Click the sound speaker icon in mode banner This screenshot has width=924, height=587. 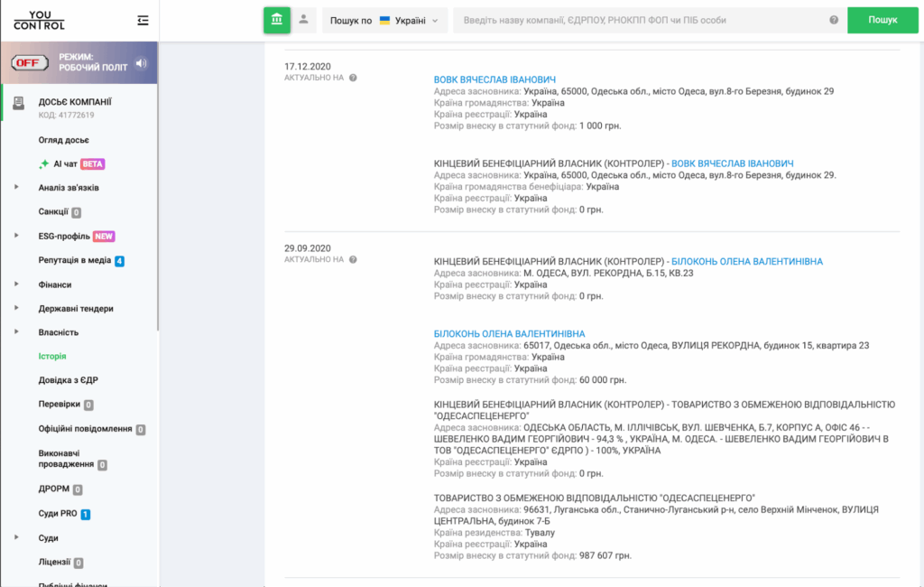pyautogui.click(x=140, y=63)
